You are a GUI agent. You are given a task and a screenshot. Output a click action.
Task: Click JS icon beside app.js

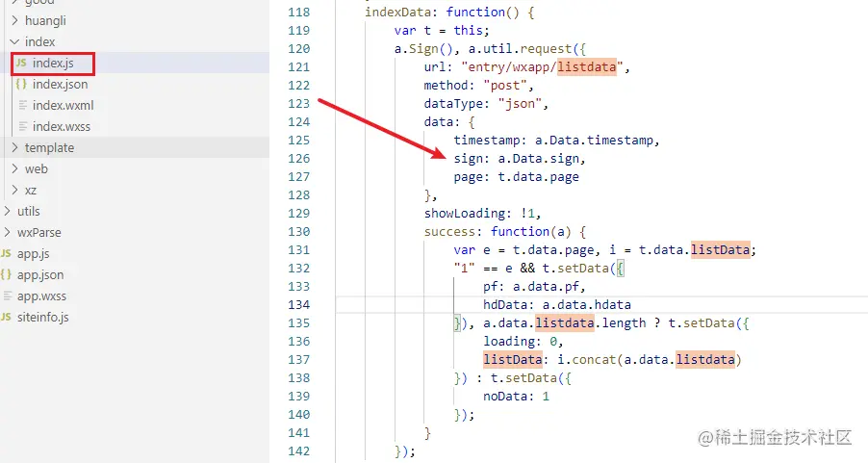click(6, 253)
